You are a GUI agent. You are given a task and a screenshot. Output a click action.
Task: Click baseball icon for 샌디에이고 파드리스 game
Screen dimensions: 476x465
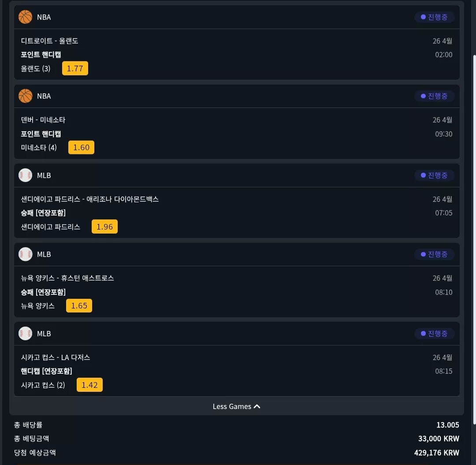25,175
